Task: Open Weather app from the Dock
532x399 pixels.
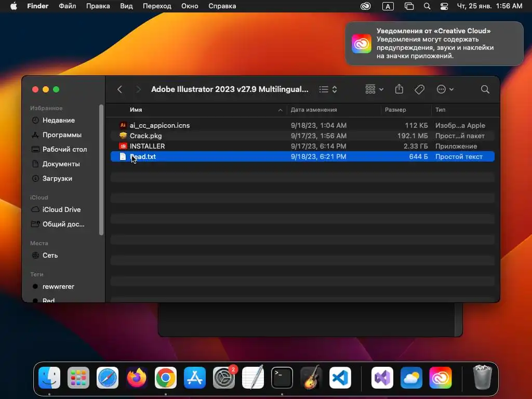Action: [411, 377]
